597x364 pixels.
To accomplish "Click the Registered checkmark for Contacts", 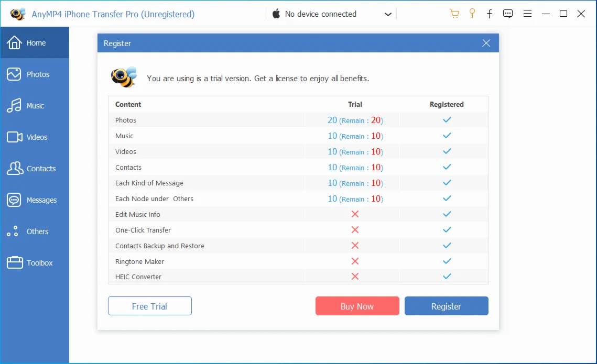I will coord(447,167).
